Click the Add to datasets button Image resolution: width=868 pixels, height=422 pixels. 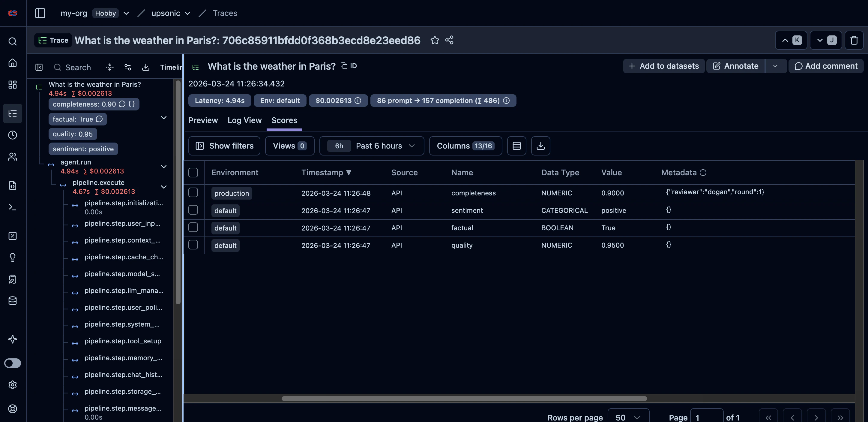pyautogui.click(x=663, y=66)
